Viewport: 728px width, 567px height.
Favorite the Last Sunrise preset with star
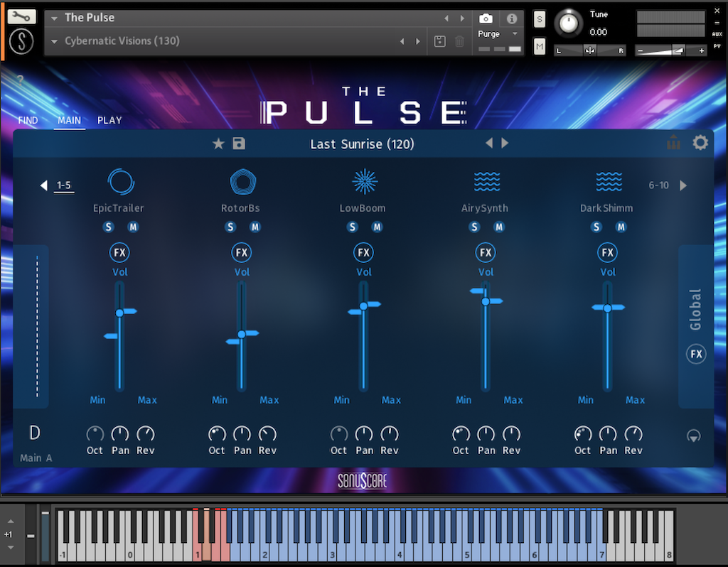pyautogui.click(x=218, y=144)
